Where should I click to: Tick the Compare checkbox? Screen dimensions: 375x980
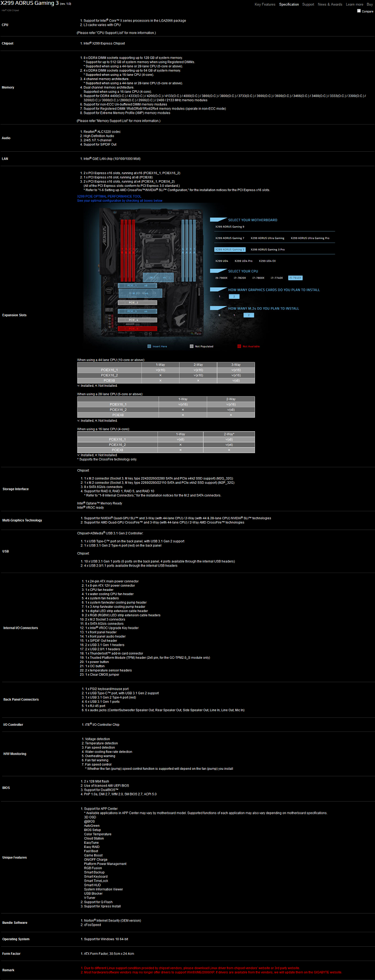359,11
